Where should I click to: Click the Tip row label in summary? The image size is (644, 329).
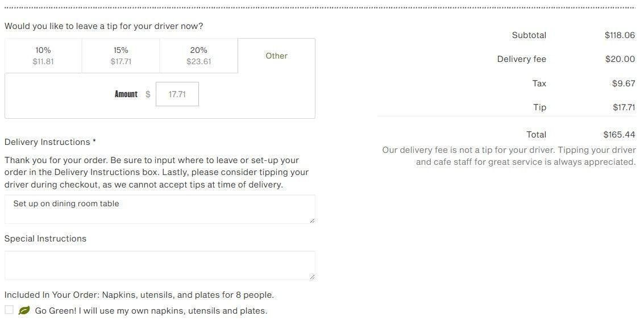pyautogui.click(x=539, y=107)
